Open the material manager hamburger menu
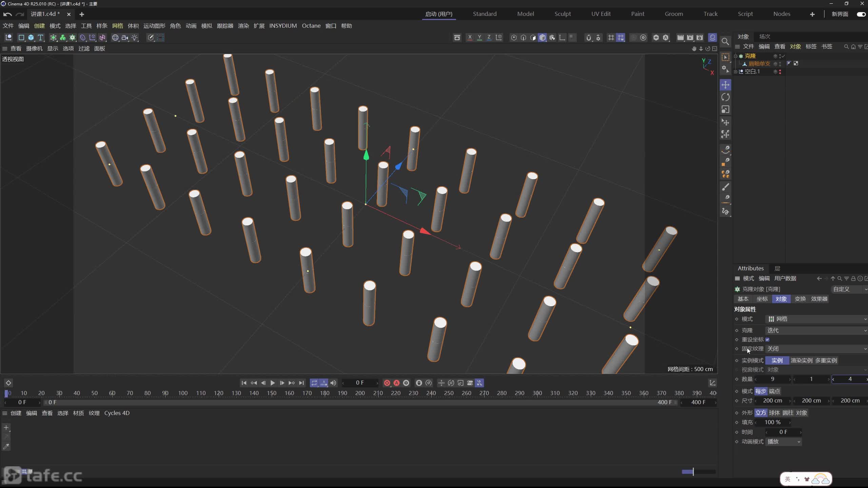 [x=5, y=413]
